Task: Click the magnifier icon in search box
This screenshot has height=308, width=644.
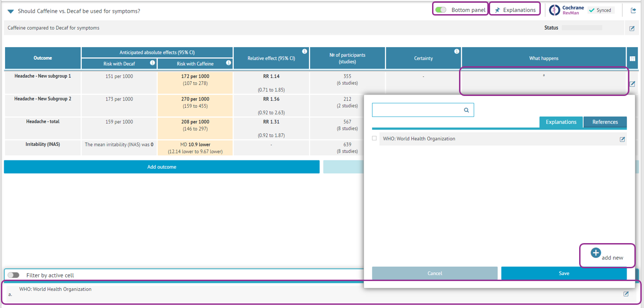Action: coord(466,110)
